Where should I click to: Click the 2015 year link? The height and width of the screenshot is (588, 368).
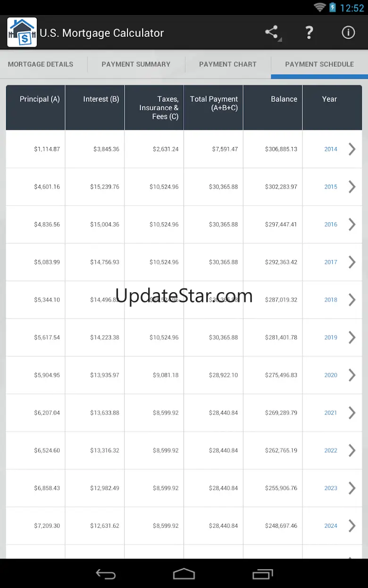(331, 187)
